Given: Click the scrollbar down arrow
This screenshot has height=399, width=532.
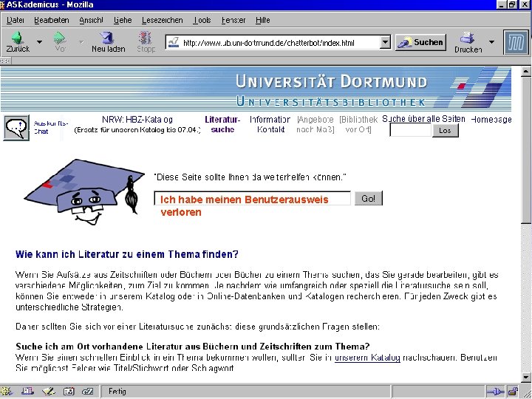Looking at the screenshot, I should click(526, 377).
